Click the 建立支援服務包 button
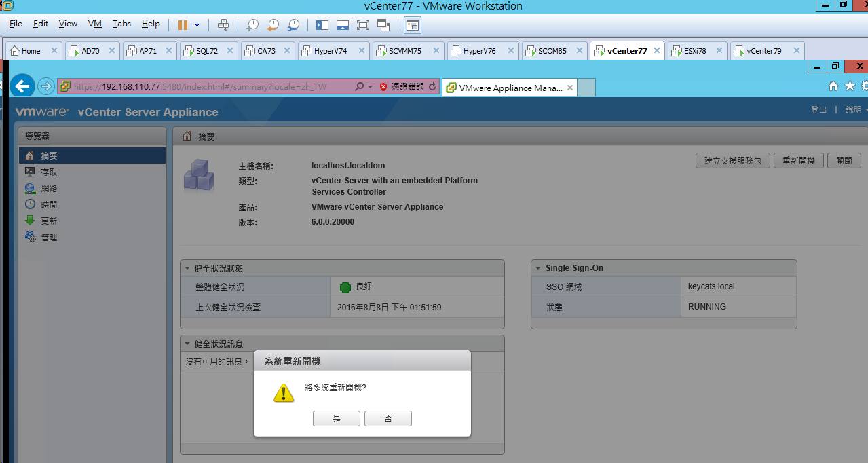This screenshot has height=463, width=868. [x=733, y=161]
